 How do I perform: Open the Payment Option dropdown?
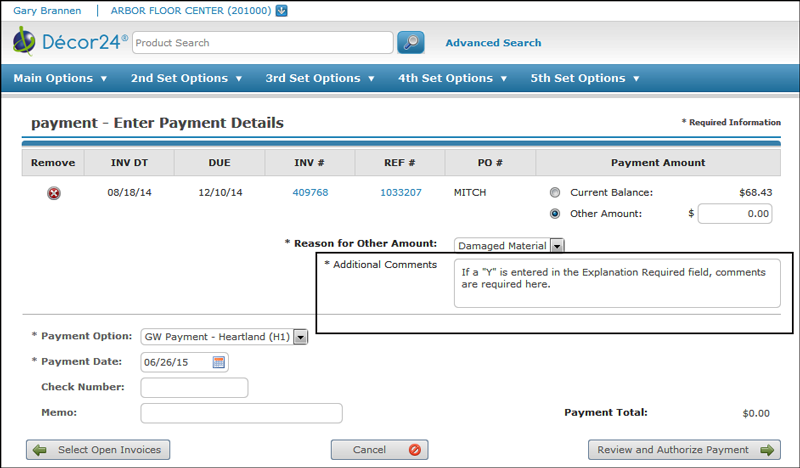point(300,337)
